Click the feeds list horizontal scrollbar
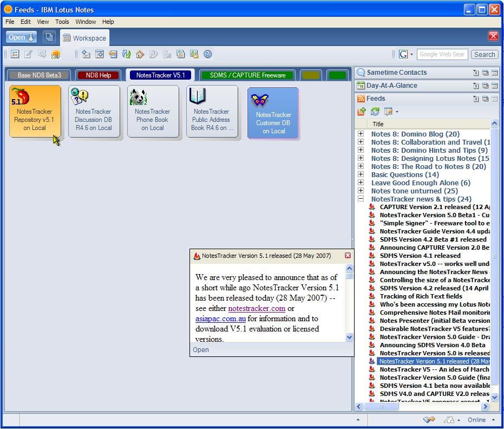 pos(422,406)
